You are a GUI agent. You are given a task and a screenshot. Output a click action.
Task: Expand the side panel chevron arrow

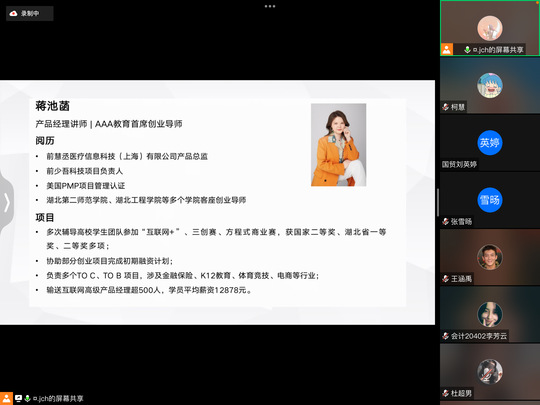pos(7,202)
